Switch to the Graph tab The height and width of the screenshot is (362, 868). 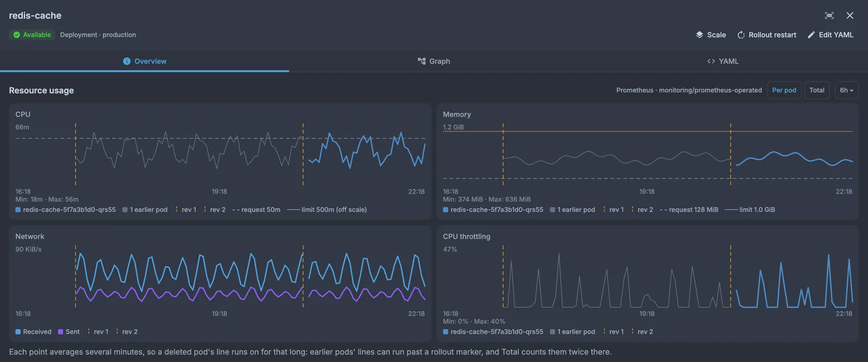click(433, 61)
